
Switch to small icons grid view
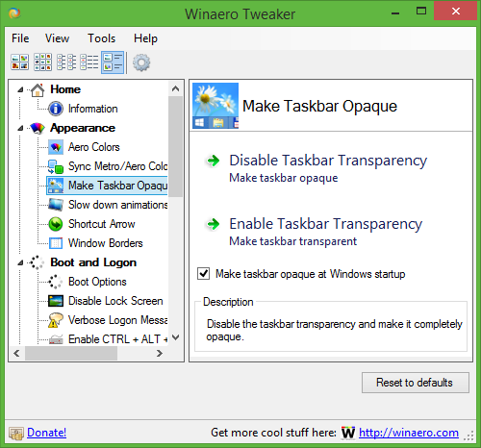(43, 62)
